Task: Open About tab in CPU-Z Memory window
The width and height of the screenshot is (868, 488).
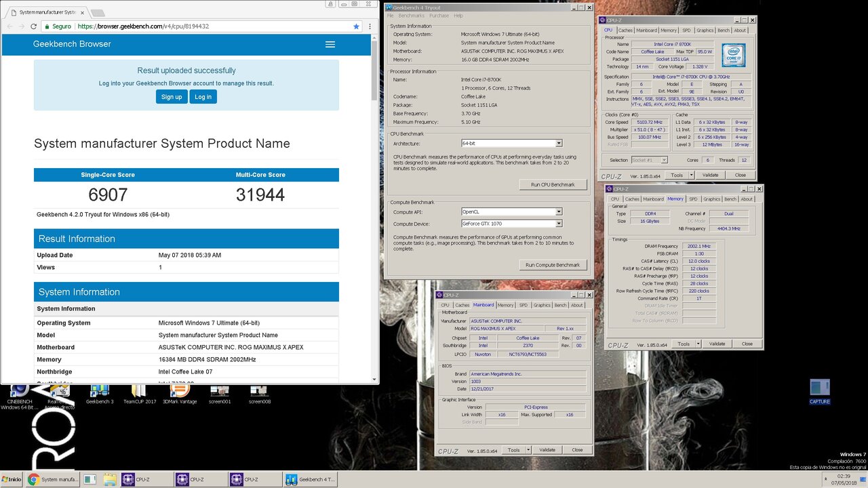Action: click(747, 199)
